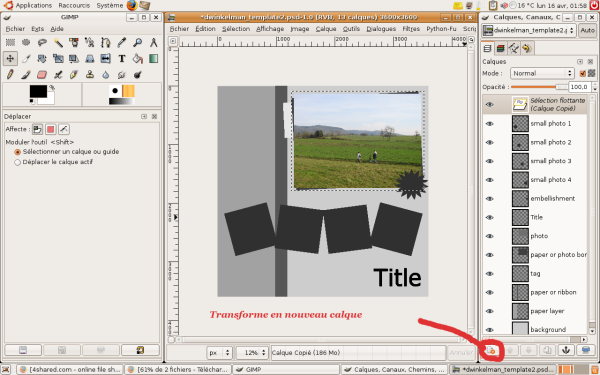Select the Text tool in toolbox

click(122, 59)
